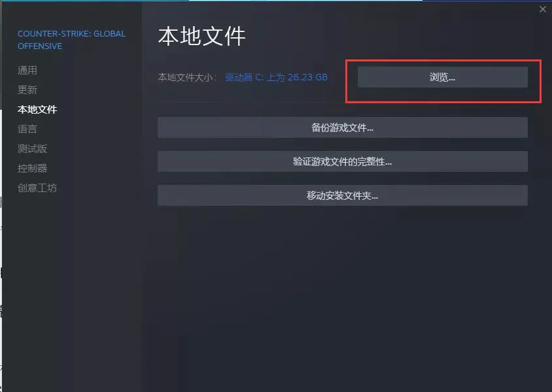Click 移动安装文件夹... button
The width and height of the screenshot is (552, 392).
pos(343,195)
